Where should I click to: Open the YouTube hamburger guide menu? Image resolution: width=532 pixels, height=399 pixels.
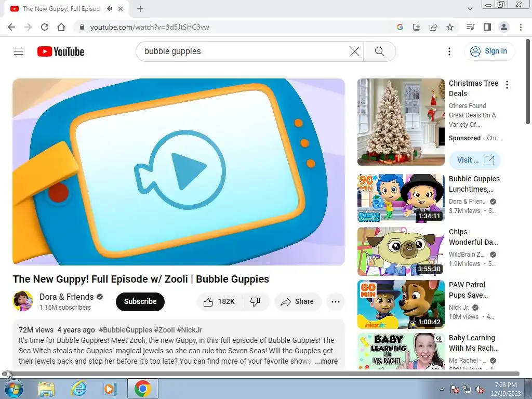pos(19,51)
